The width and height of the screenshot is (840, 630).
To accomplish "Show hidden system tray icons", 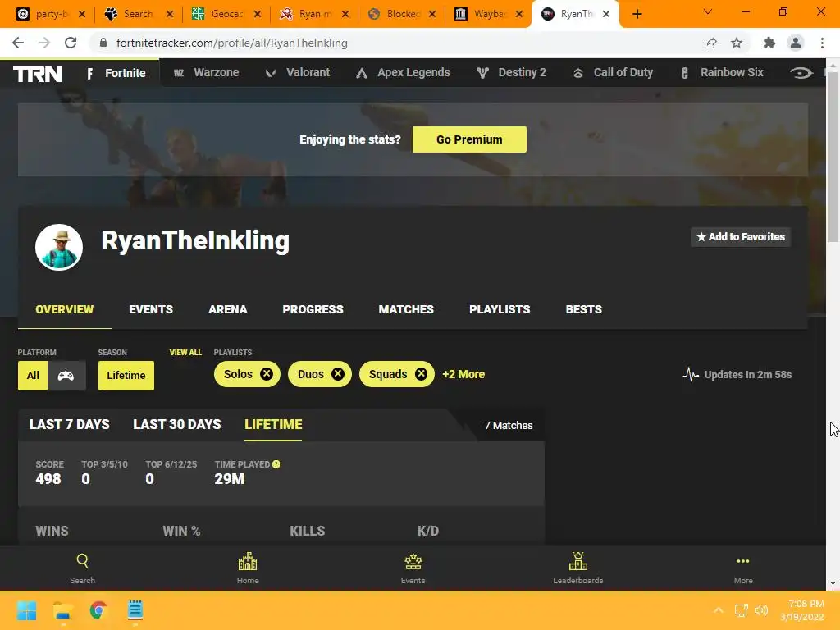I will [719, 610].
